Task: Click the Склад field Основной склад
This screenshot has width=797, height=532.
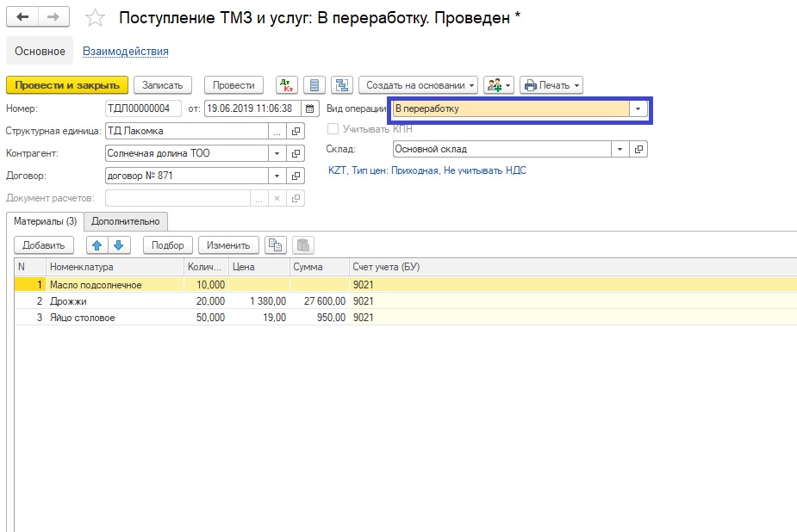Action: 501,149
